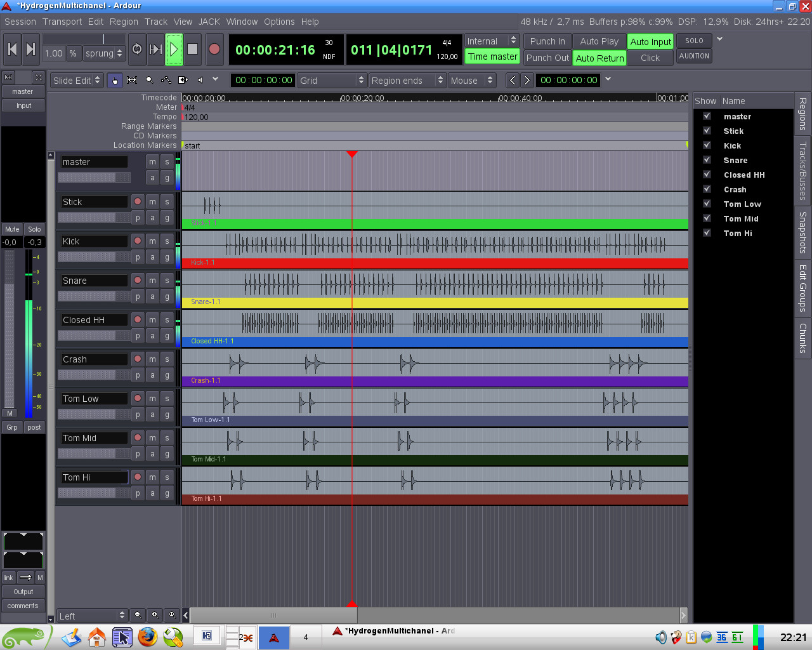Click the horizontal timeline scrollbar
812x650 pixels.
point(273,615)
